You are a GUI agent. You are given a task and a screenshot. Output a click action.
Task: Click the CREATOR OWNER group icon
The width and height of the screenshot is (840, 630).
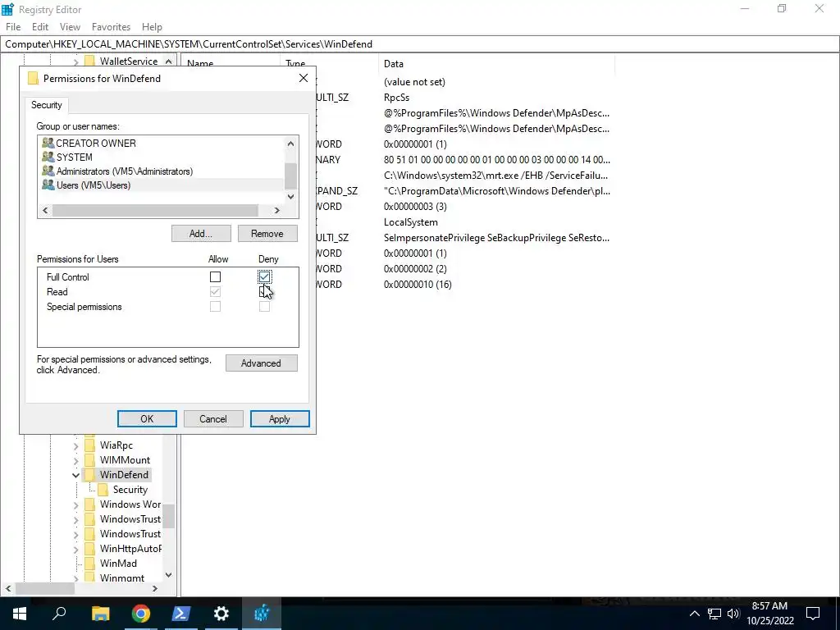click(48, 143)
